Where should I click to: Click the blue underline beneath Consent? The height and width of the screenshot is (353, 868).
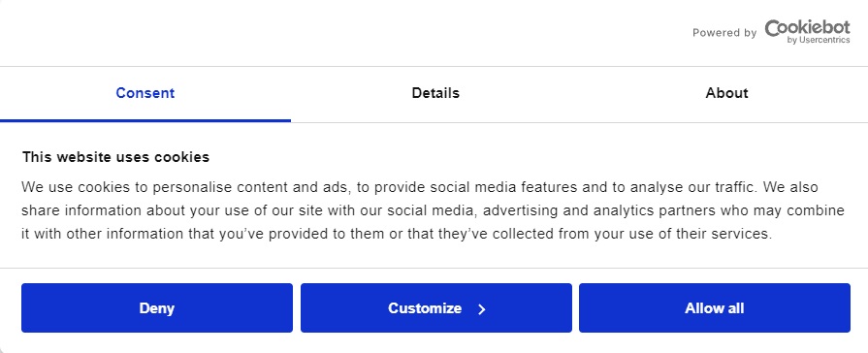click(145, 120)
